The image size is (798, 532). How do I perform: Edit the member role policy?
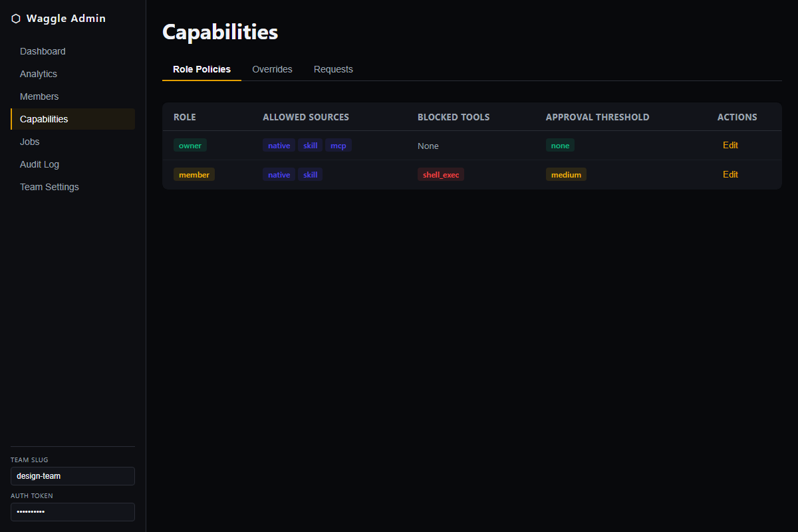point(730,174)
